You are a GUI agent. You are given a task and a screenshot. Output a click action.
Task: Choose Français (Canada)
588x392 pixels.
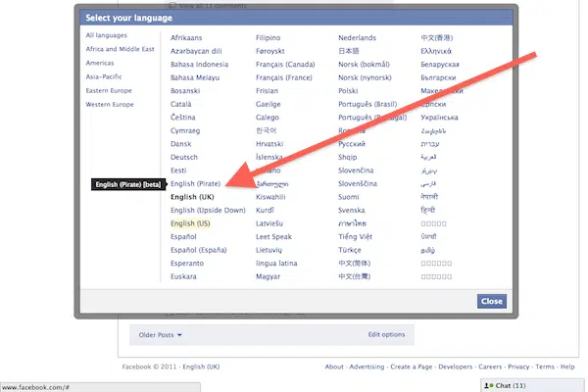285,65
